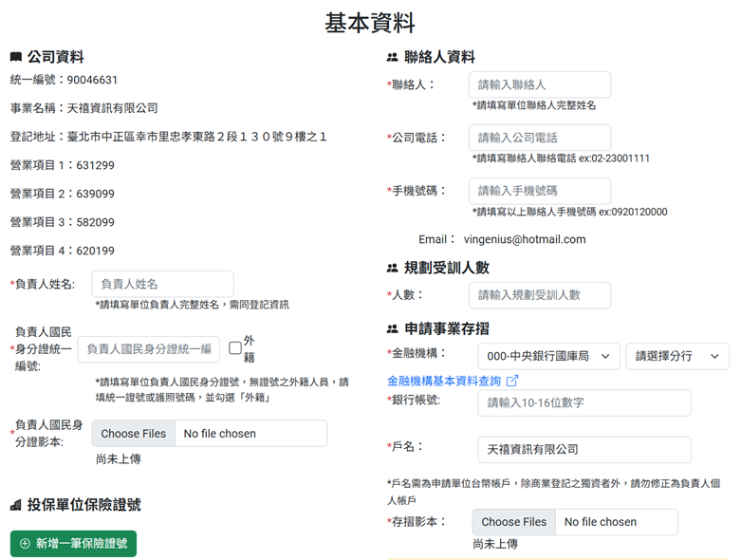The width and height of the screenshot is (741, 560).
Task: Click the people icon beside 申請事業存摺
Action: click(393, 329)
